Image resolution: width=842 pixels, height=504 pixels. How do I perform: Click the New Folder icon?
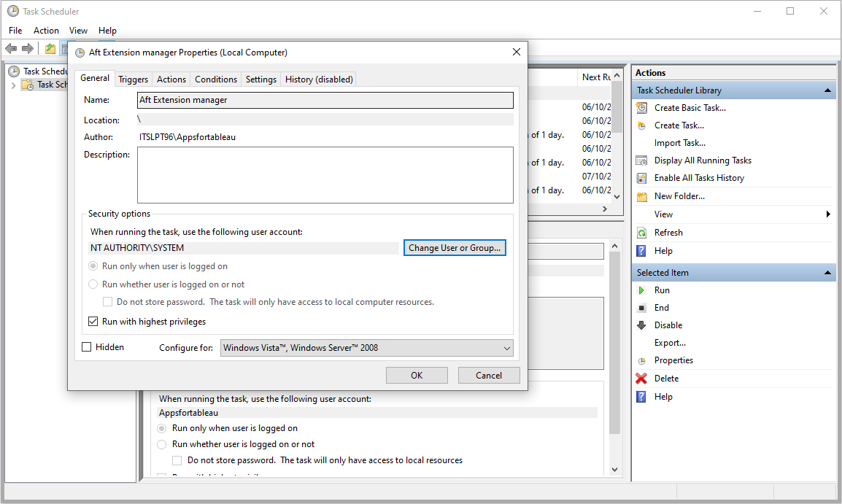[x=641, y=197]
